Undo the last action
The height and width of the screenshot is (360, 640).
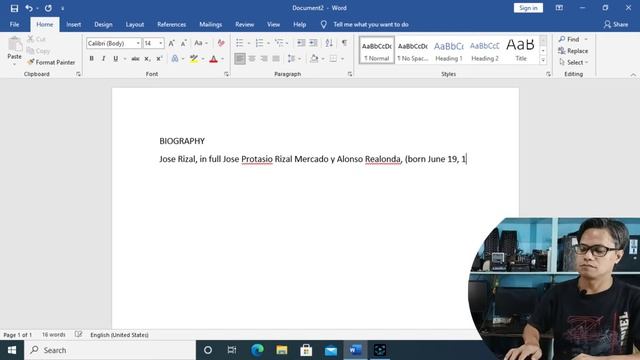coord(29,8)
